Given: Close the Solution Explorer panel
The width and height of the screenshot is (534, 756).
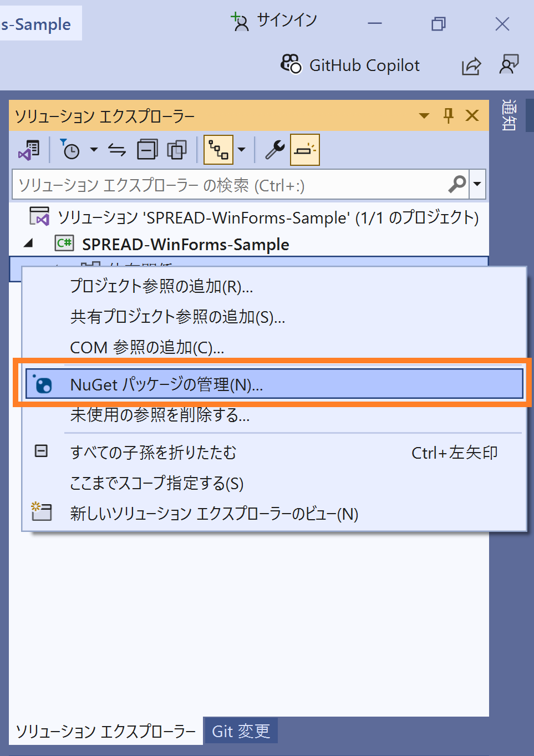Looking at the screenshot, I should point(472,115).
